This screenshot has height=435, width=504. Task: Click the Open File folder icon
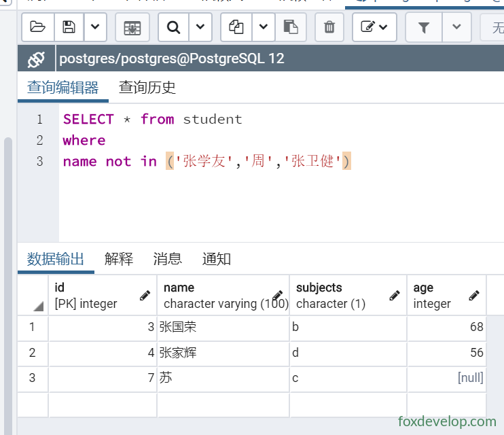[38, 27]
